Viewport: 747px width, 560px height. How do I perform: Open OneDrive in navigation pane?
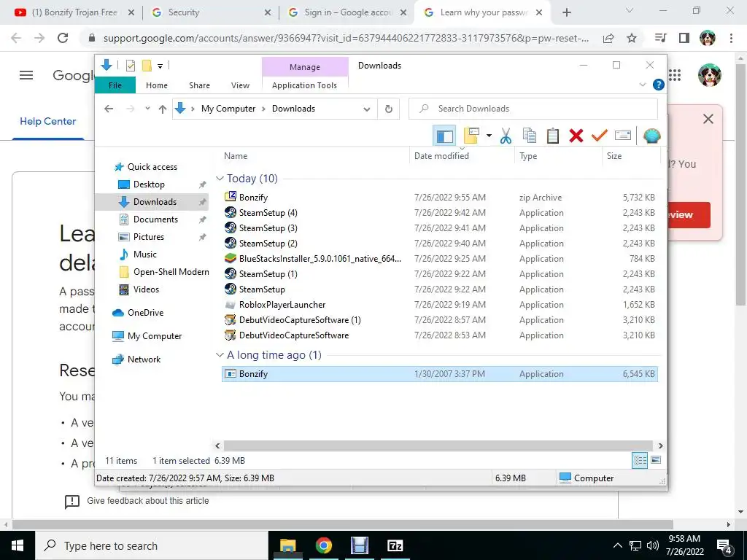click(x=145, y=313)
